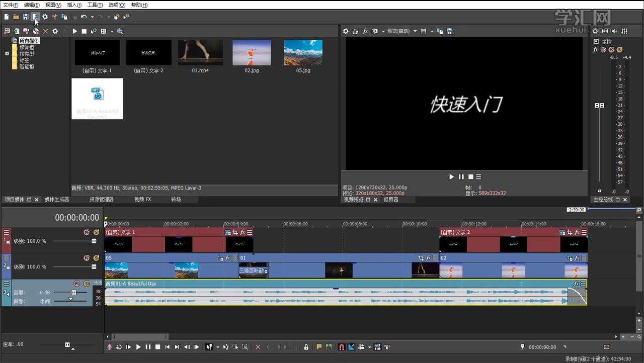Open the overlays grid dropdown arrow in the preview
Screen dimensions: 644x363
click(432, 31)
